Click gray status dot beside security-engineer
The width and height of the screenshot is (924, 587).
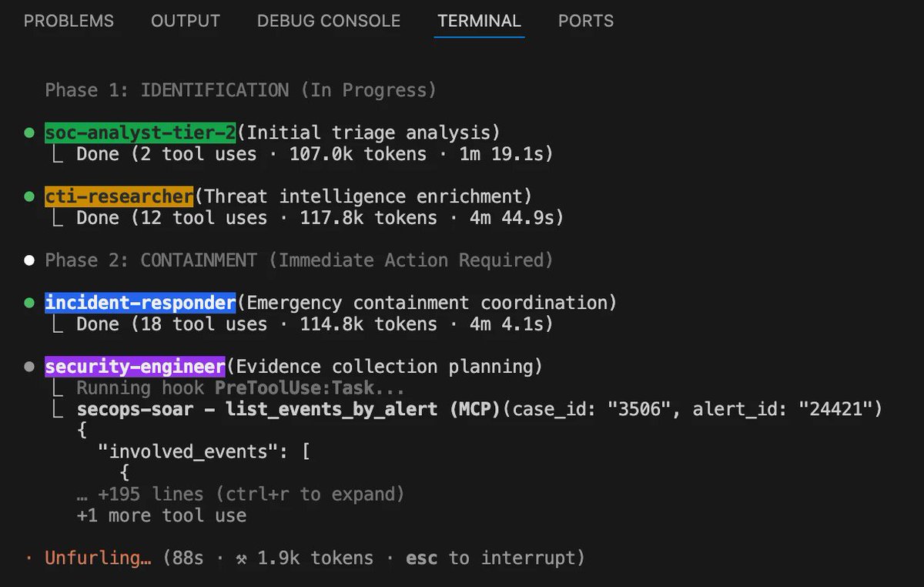click(29, 367)
